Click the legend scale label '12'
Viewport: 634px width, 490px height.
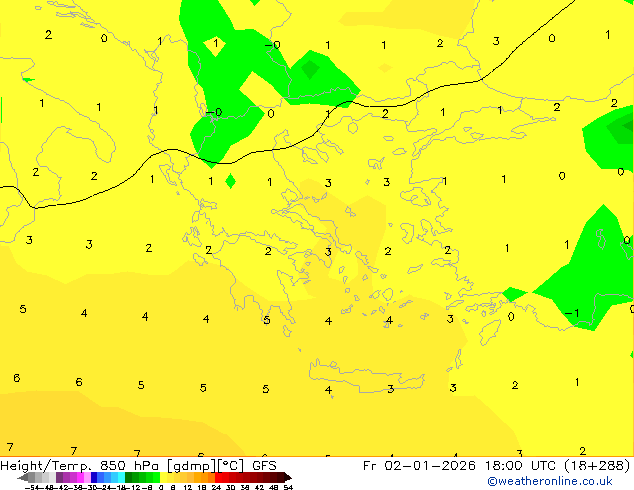[x=188, y=488]
